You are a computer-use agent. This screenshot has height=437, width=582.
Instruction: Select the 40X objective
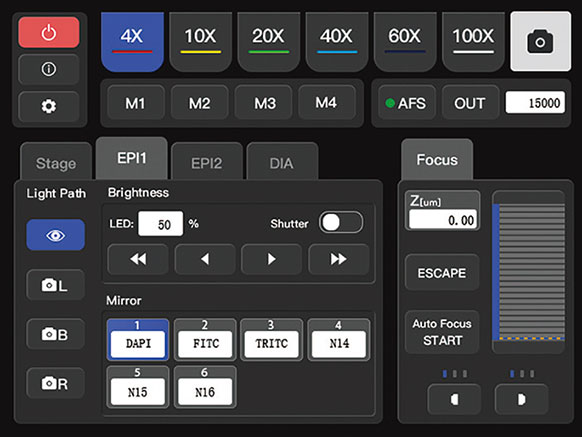337,41
